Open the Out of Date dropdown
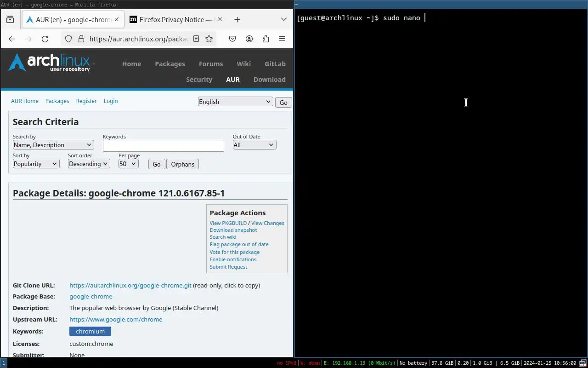The image size is (588, 368). [x=254, y=145]
